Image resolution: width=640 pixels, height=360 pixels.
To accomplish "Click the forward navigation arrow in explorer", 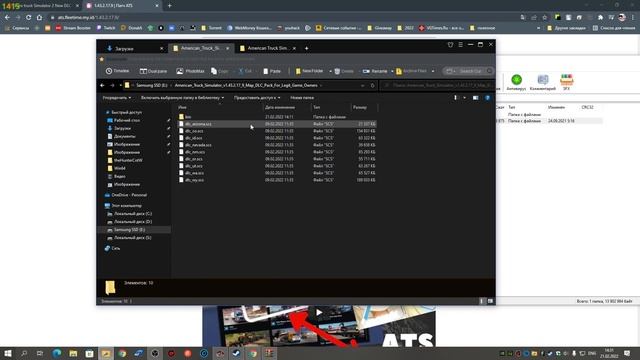I will 112,85.
